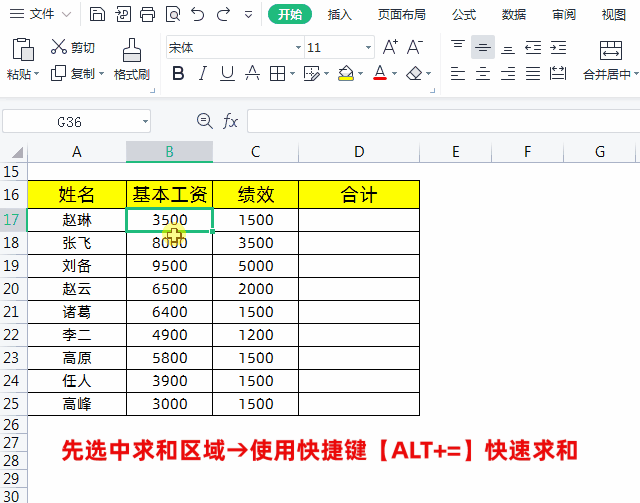Select column B header
The width and height of the screenshot is (640, 503).
pos(169,152)
